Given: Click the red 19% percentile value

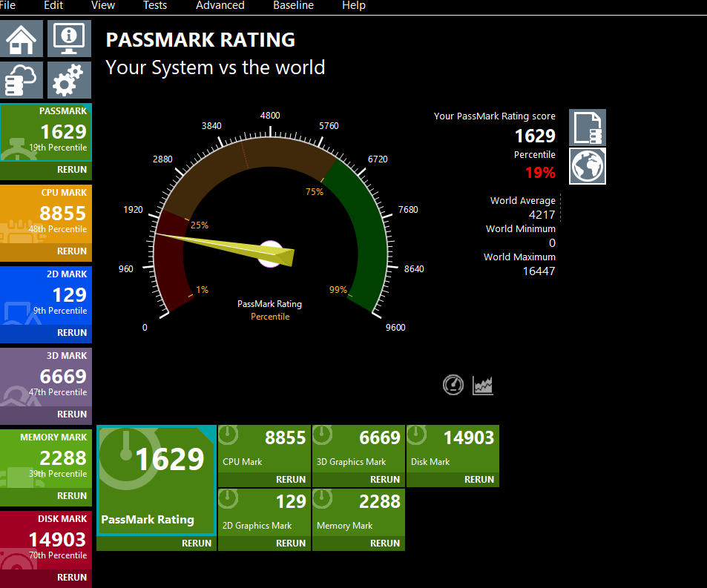Looking at the screenshot, I should point(540,173).
